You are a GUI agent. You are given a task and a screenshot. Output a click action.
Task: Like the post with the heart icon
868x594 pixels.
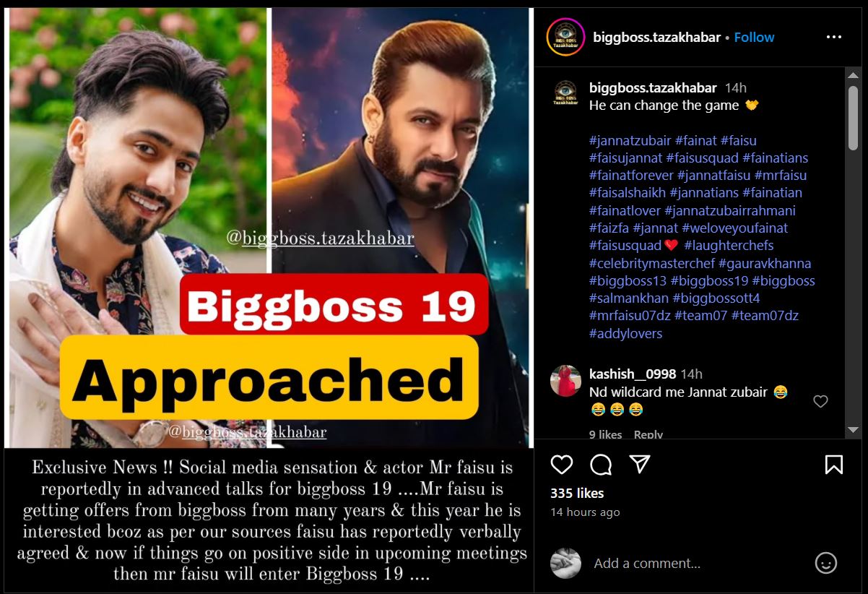coord(561,464)
